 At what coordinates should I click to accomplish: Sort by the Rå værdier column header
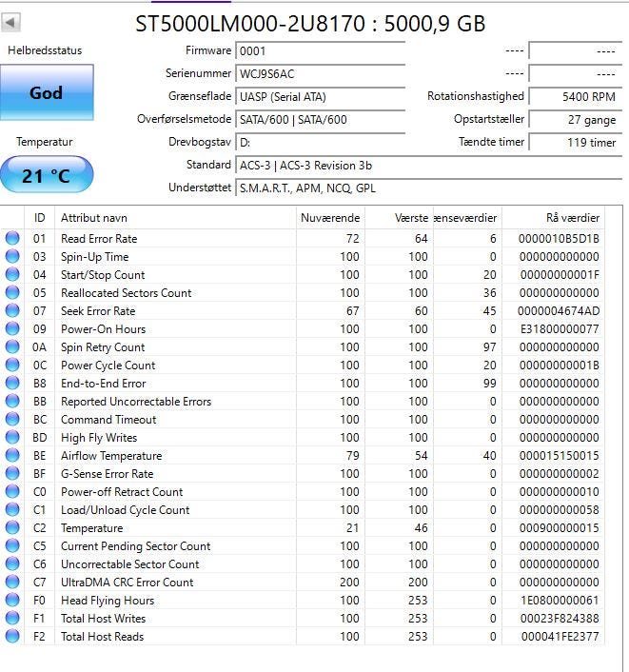click(553, 218)
